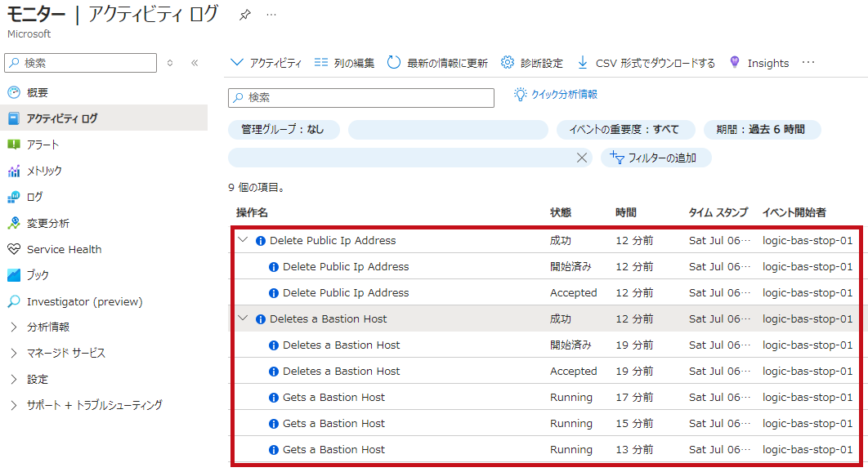Open the more options ellipsis beside the title
868x472 pixels.
[x=271, y=15]
